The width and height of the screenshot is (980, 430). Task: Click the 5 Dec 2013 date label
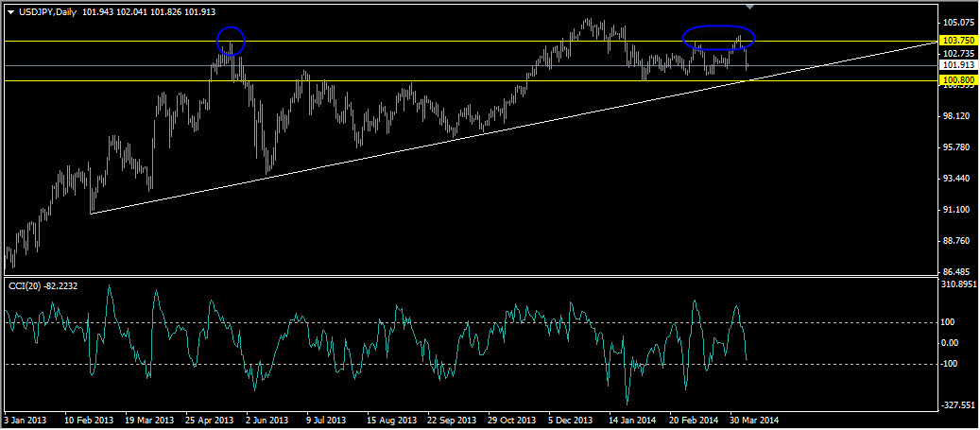[x=571, y=420]
